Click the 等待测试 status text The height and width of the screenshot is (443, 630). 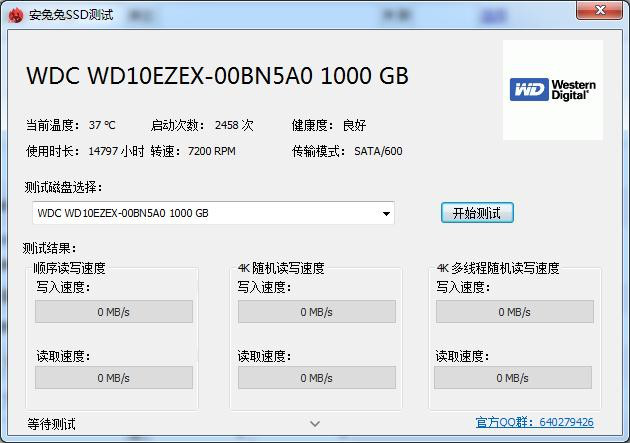coord(51,424)
